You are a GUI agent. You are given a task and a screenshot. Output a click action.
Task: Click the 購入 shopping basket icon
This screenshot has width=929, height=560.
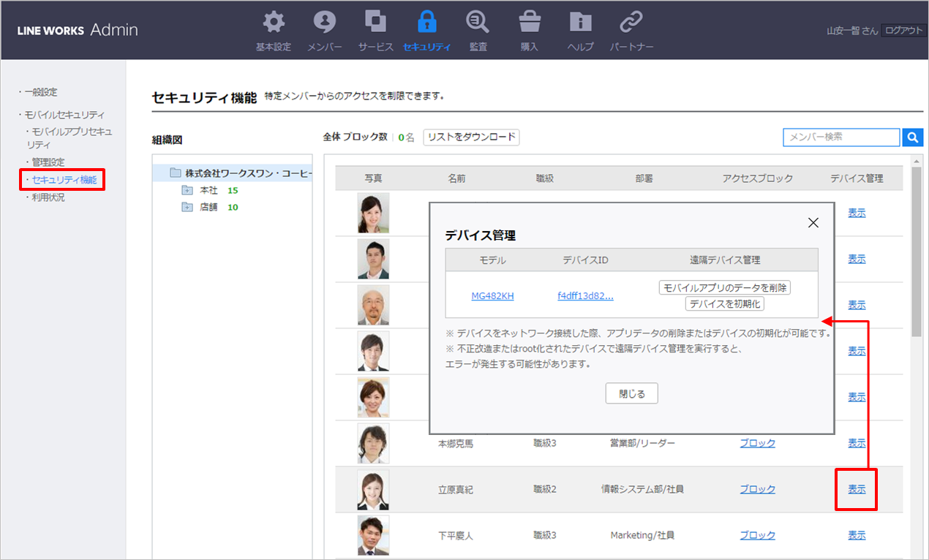coord(530,23)
